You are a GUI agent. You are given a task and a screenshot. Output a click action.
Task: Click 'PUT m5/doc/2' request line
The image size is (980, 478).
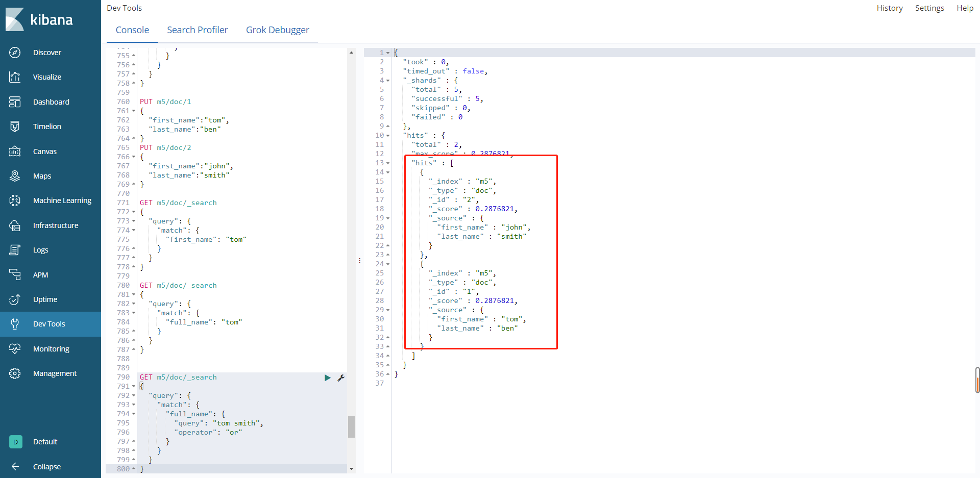click(165, 147)
